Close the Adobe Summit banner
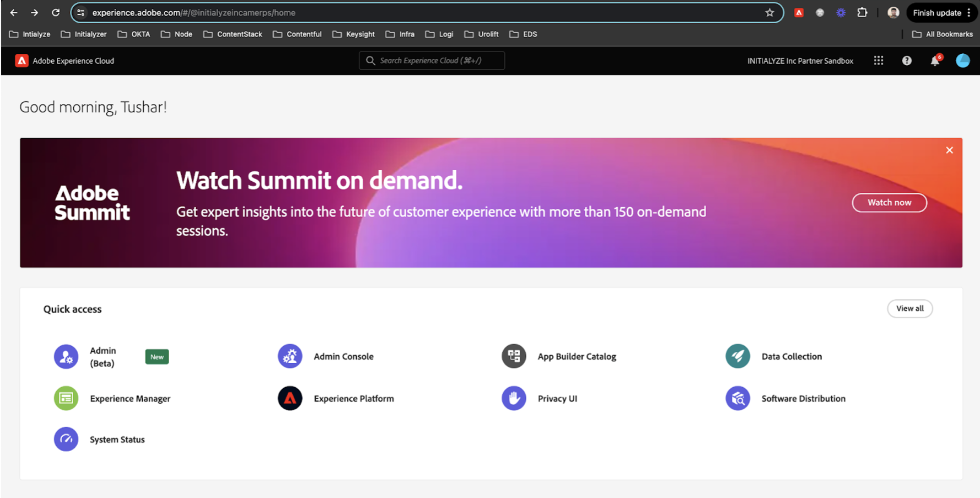This screenshot has height=498, width=980. pyautogui.click(x=949, y=150)
